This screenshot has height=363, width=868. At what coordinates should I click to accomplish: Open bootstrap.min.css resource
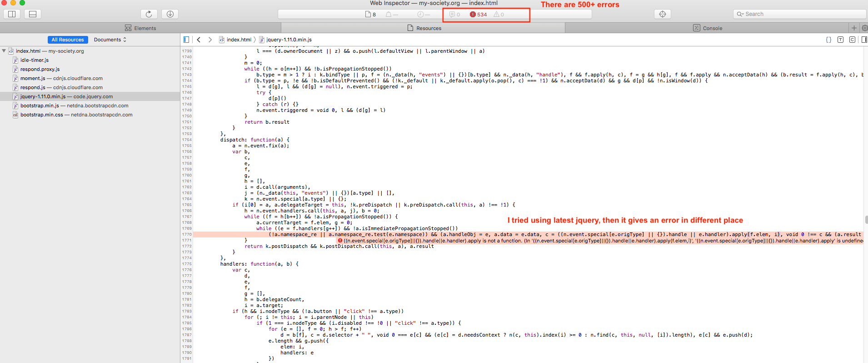[x=90, y=115]
